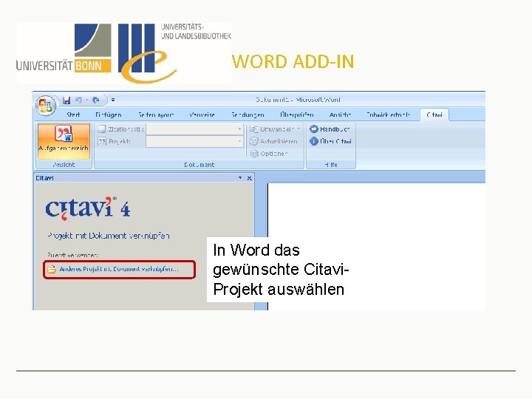The height and width of the screenshot is (399, 532).
Task: Toggle the Aufgabenbereich task pane button
Action: tap(64, 141)
